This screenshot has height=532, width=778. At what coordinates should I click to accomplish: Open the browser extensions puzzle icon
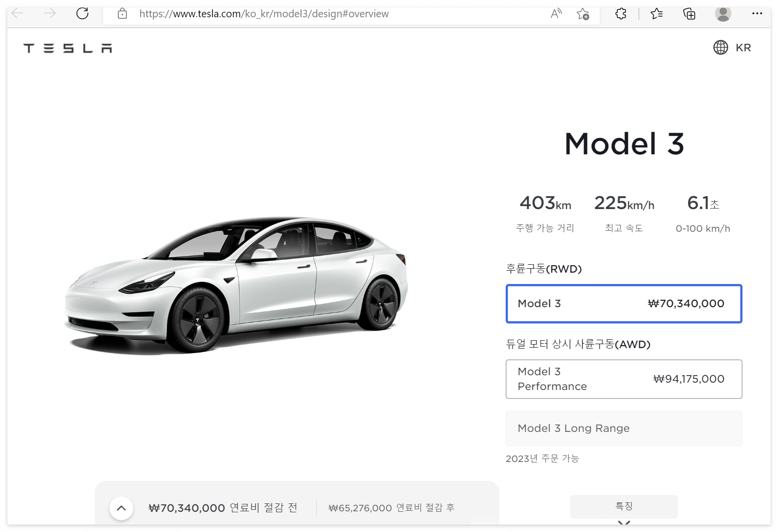[x=621, y=14]
